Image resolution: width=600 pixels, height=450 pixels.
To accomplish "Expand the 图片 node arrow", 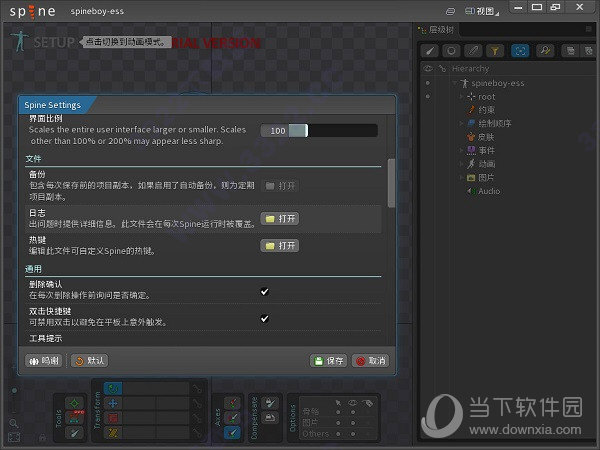I will coord(462,177).
